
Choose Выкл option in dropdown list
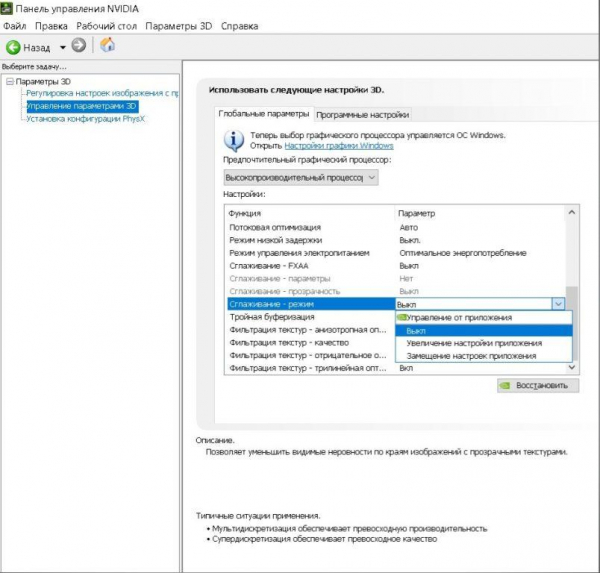point(484,331)
